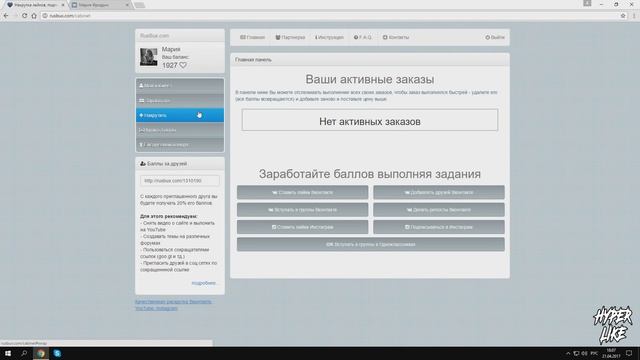Click the user name Мария
640x360 pixels.
(x=171, y=49)
